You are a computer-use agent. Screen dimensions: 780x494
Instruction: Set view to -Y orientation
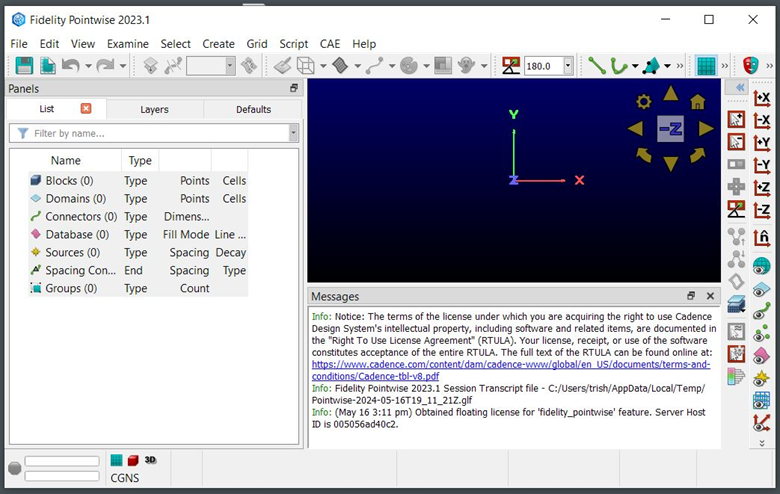(761, 165)
